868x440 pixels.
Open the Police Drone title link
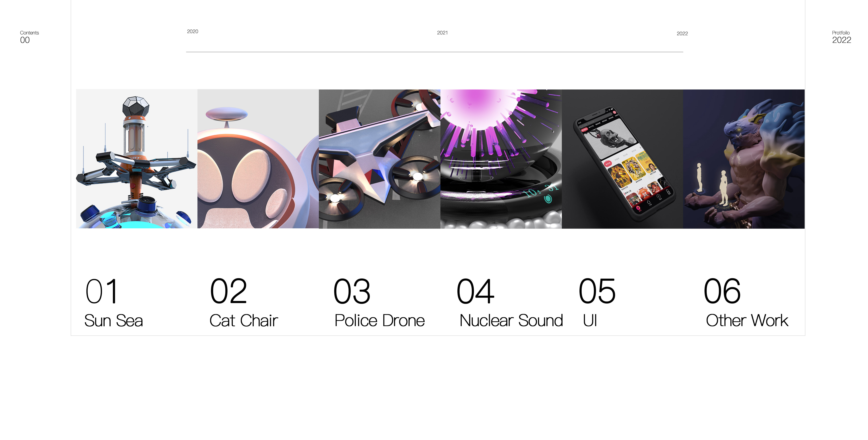coord(379,321)
